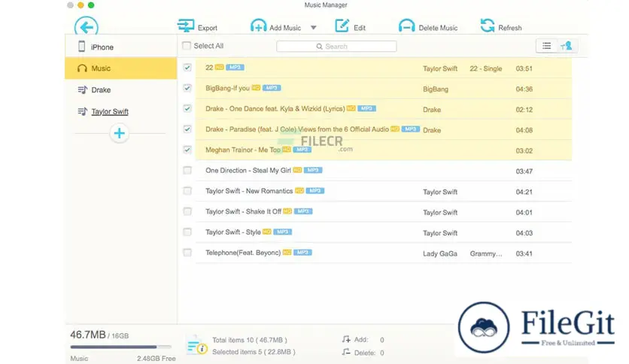This screenshot has height=364, width=629.
Task: Click Total items 10 ( 46.7MB ) text
Action: [250, 340]
